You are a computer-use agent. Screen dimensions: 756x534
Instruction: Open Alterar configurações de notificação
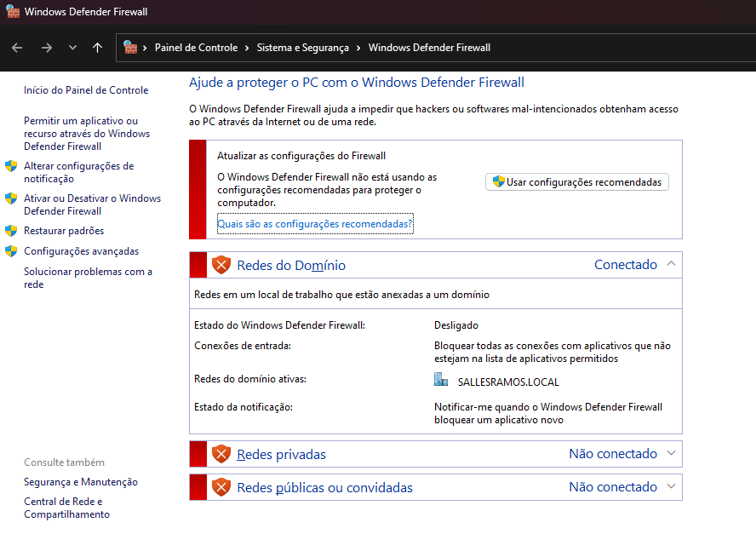tap(79, 172)
